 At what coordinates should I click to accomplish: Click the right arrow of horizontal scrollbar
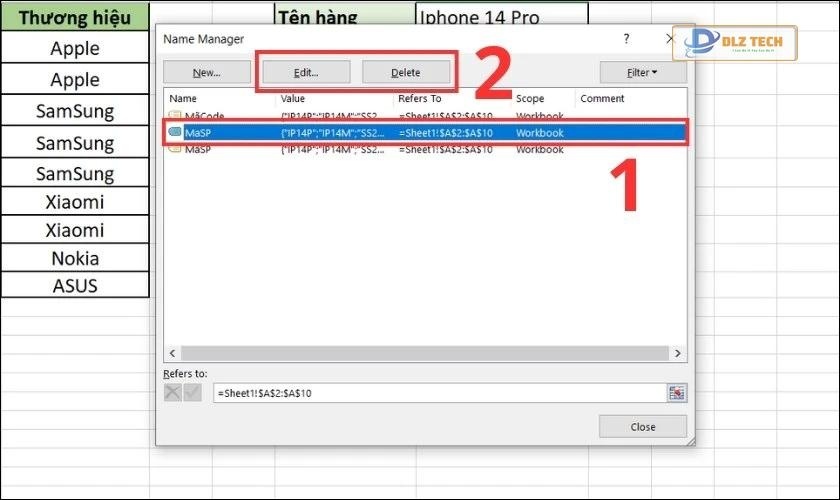[x=679, y=353]
